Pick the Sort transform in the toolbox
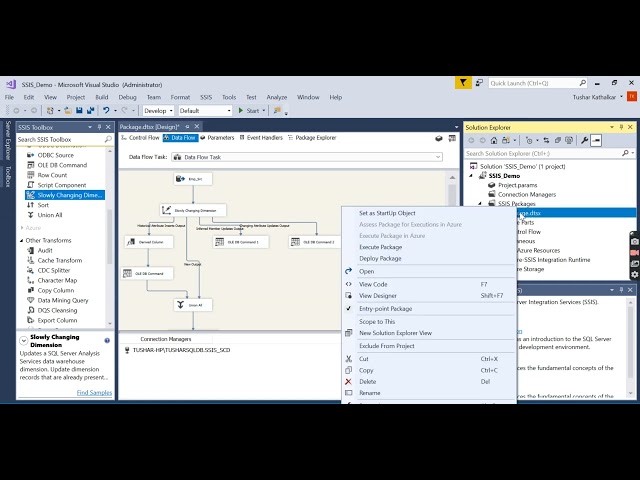This screenshot has width=640, height=480. (38, 205)
